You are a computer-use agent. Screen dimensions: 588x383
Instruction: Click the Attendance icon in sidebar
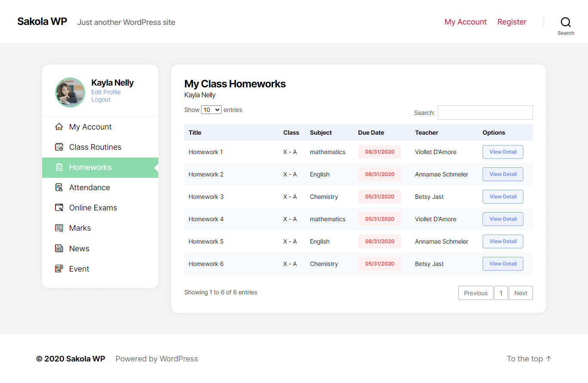pos(59,188)
